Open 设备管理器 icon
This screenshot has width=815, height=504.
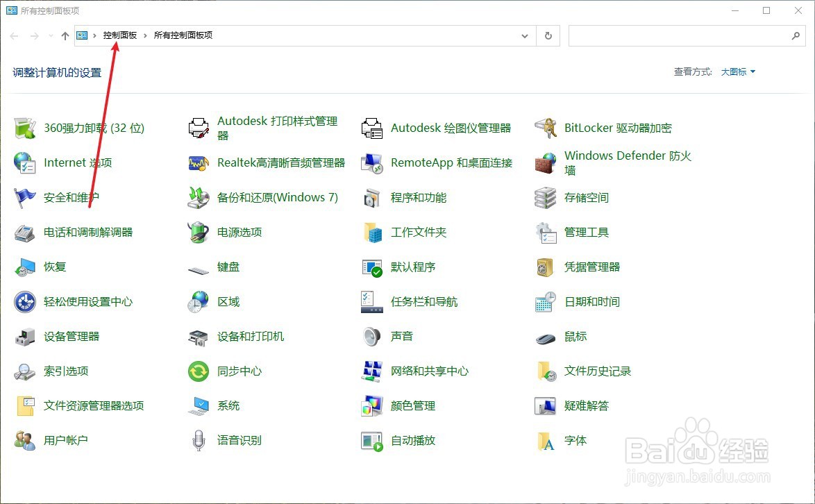click(24, 337)
